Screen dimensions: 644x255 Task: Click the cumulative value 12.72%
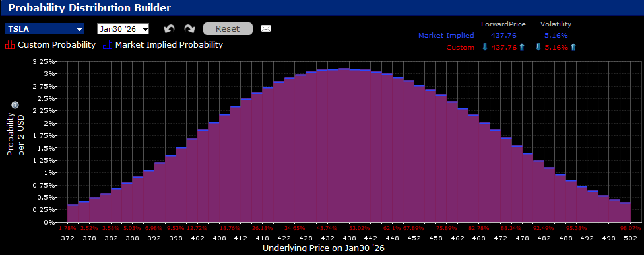(197, 228)
